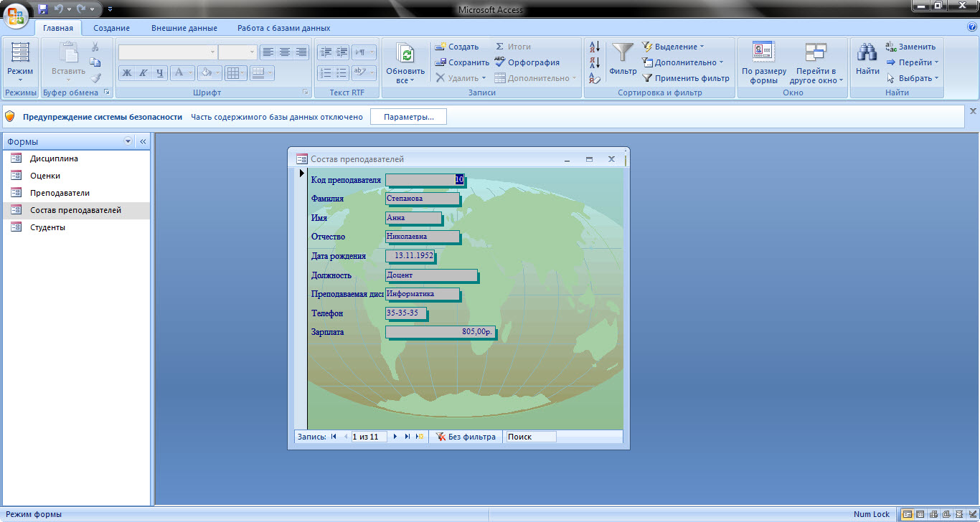This screenshot has height=522, width=980.
Task: Switch to Создание ribbon tab
Action: [x=111, y=28]
